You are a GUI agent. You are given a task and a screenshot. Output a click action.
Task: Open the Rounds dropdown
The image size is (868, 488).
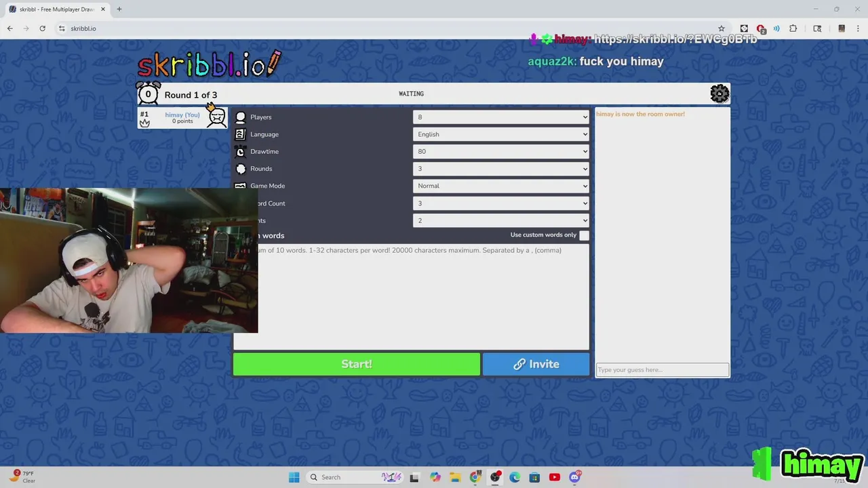pos(500,169)
